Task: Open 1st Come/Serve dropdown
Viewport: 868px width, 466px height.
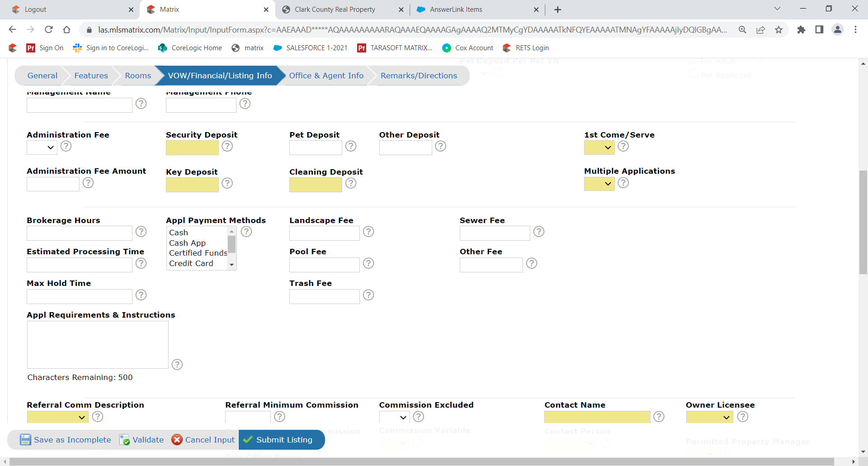Action: [x=599, y=147]
